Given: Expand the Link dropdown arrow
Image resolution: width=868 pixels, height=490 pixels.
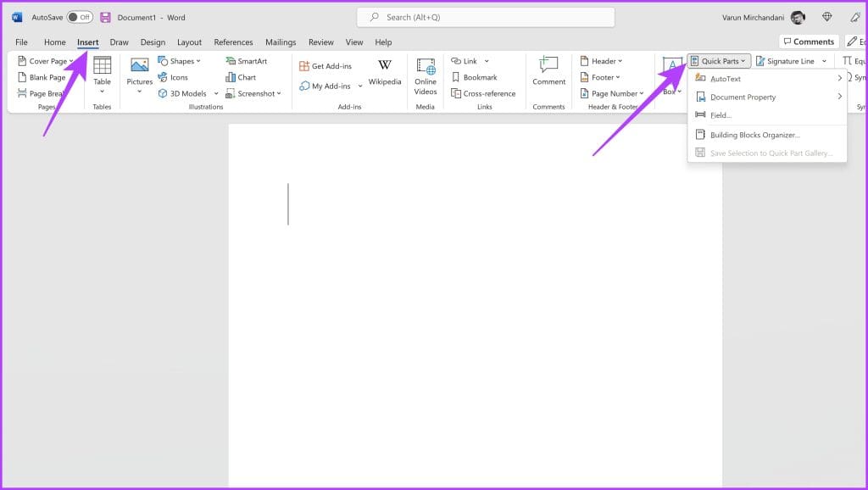Looking at the screenshot, I should point(487,61).
